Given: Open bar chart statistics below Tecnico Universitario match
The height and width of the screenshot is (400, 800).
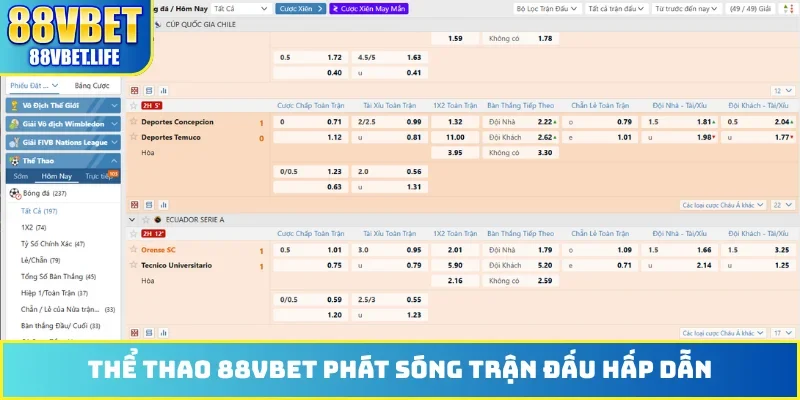Looking at the screenshot, I should 164,333.
